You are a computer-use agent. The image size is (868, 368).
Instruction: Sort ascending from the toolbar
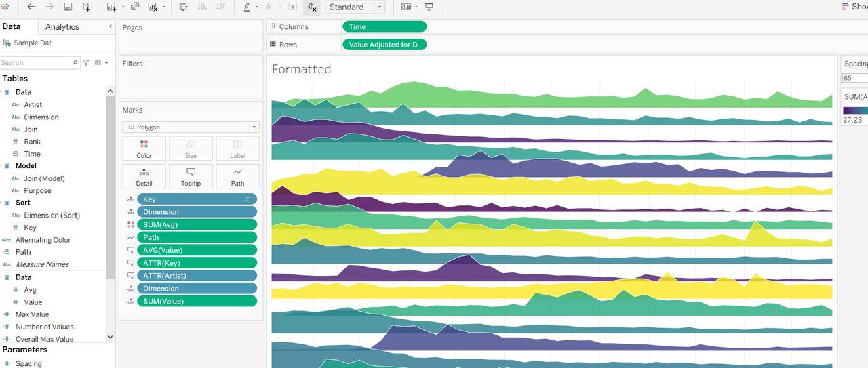[x=202, y=7]
